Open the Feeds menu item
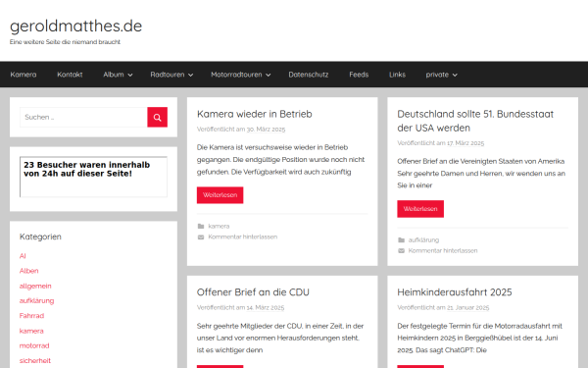Image resolution: width=588 pixels, height=368 pixels. (x=359, y=75)
